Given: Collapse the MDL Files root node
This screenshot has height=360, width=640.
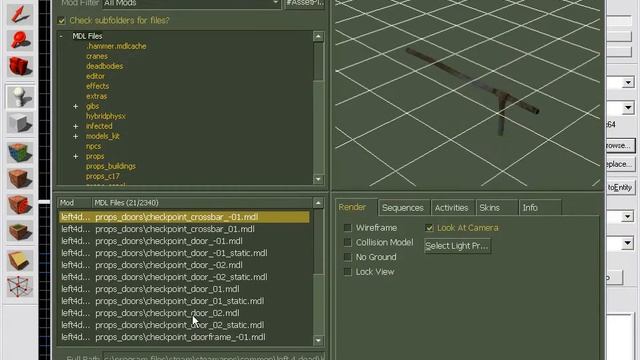Looking at the screenshot, I should pos(61,36).
